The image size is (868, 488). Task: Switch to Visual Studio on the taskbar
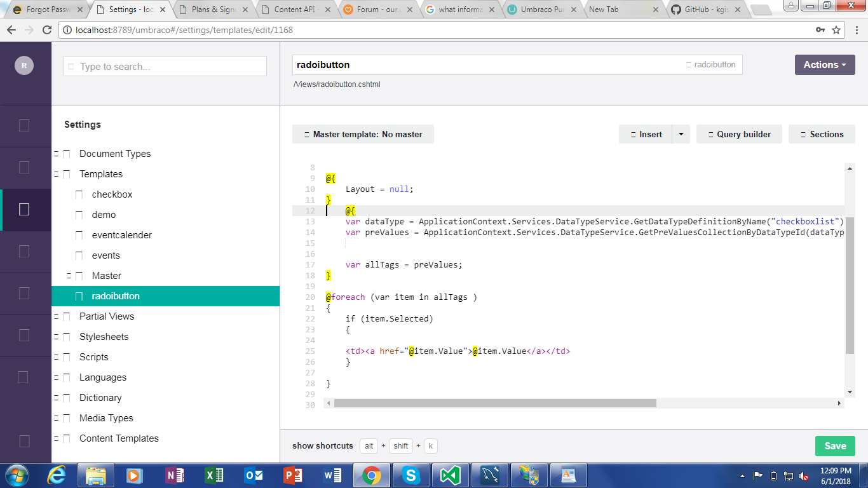pos(451,475)
